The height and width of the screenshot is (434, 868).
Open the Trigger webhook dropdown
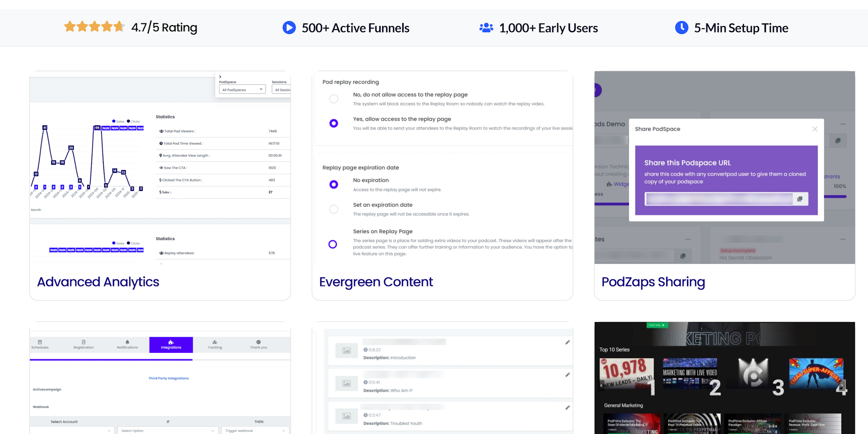(x=255, y=431)
